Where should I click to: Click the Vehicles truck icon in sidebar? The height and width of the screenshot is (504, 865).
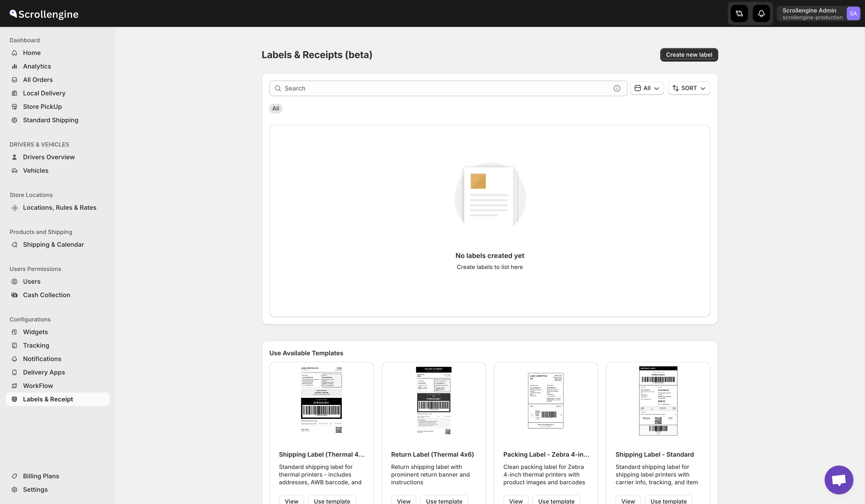(x=14, y=171)
